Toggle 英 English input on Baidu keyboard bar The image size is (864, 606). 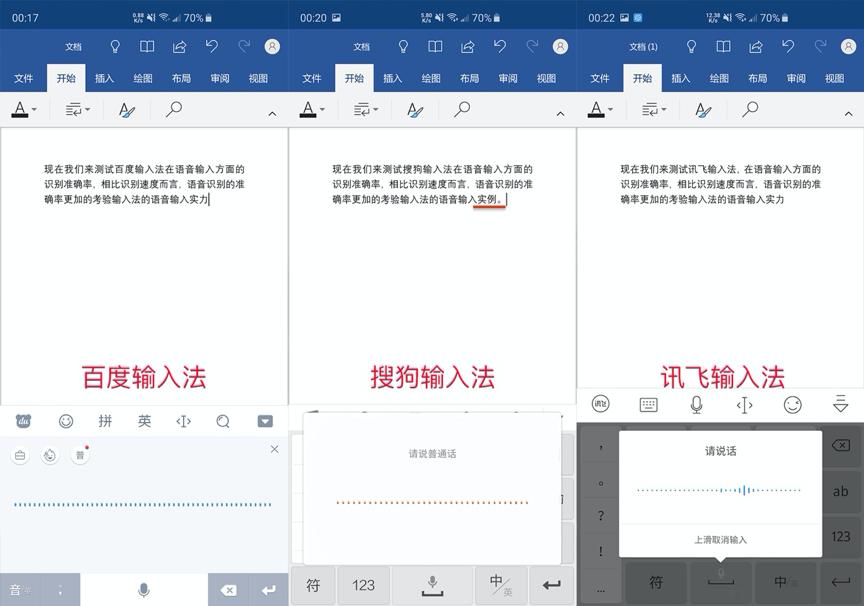tap(144, 421)
